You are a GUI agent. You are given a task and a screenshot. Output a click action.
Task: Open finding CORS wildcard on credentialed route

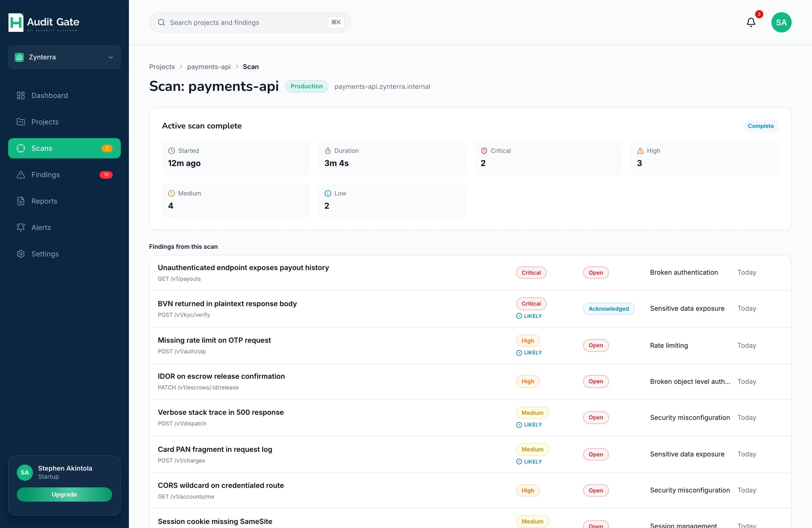(x=470, y=490)
